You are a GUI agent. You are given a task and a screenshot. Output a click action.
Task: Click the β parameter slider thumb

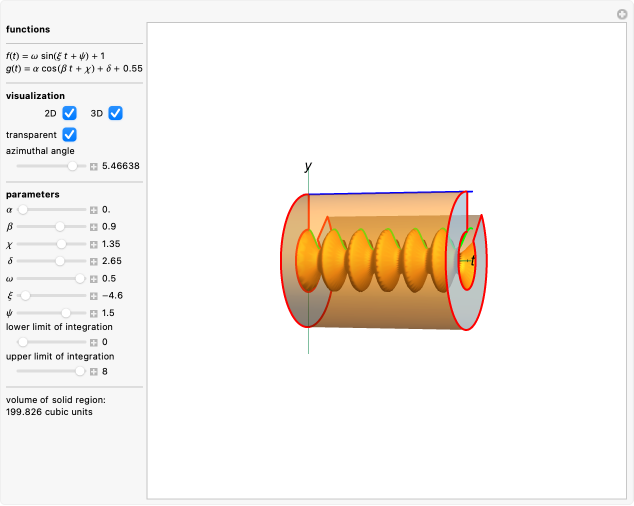pos(60,227)
